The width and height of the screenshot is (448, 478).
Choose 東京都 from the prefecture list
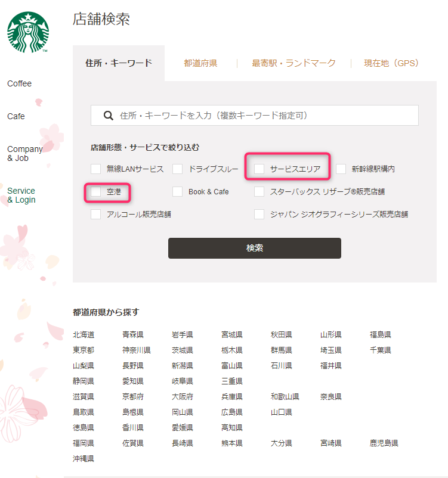84,350
